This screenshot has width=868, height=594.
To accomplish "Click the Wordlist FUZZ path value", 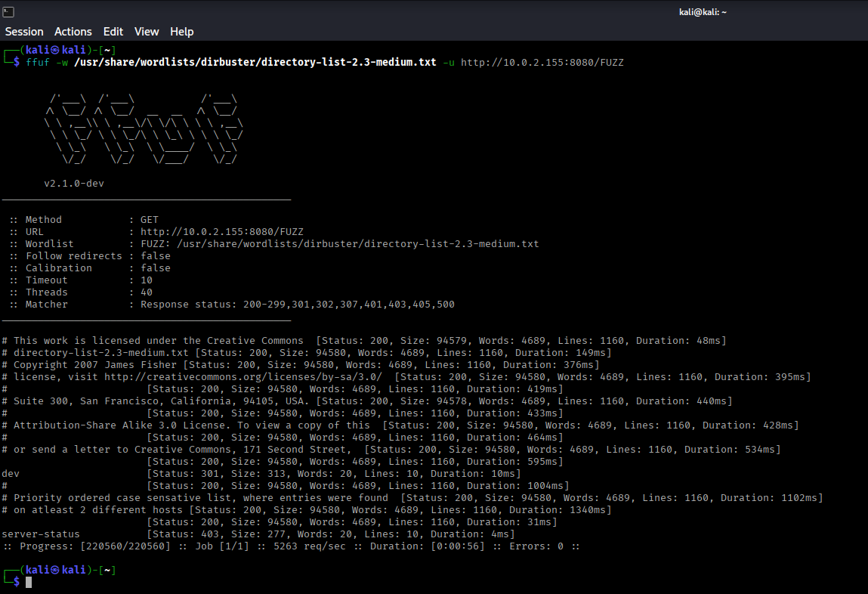I will (x=339, y=244).
